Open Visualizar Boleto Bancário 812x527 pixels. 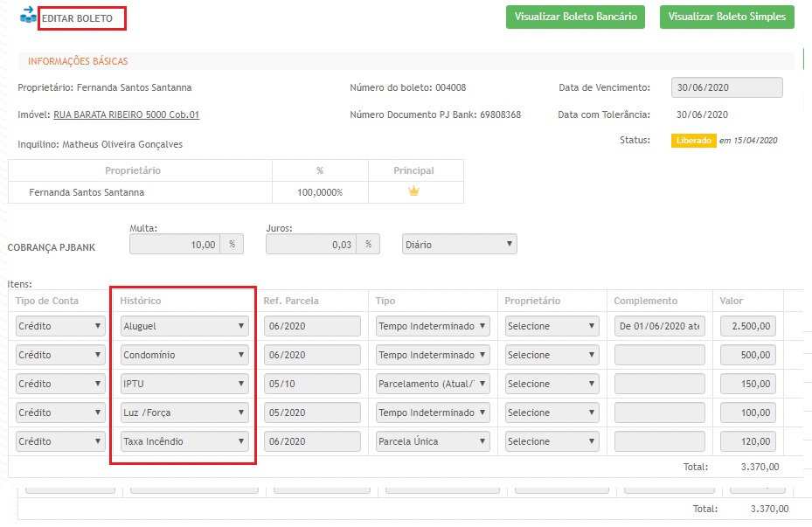[x=575, y=17]
